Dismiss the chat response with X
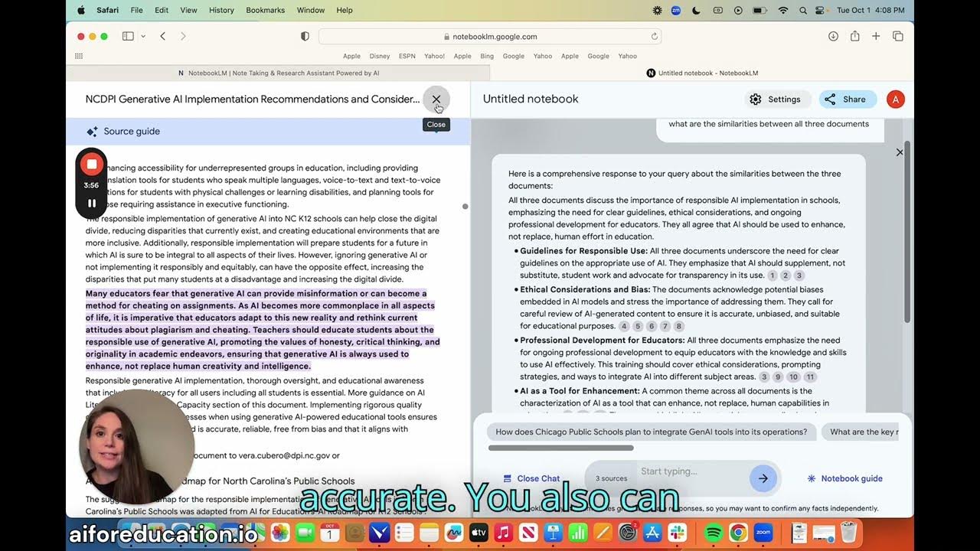 pyautogui.click(x=900, y=152)
